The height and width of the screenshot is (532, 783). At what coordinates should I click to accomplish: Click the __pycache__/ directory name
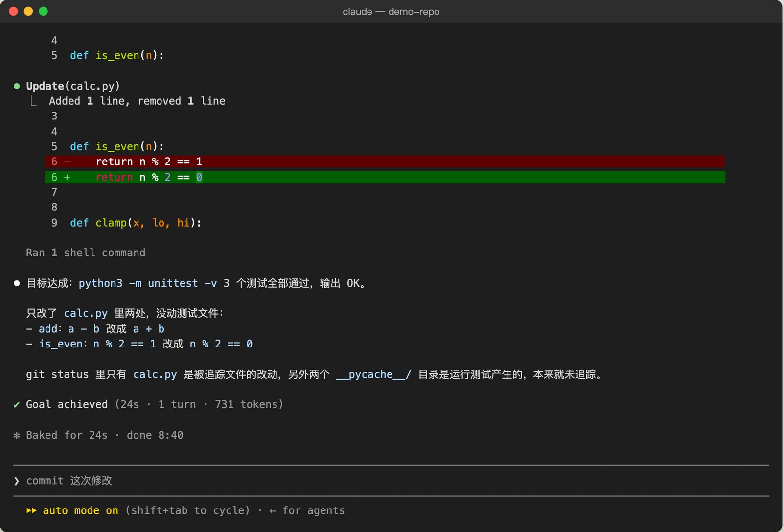point(373,374)
